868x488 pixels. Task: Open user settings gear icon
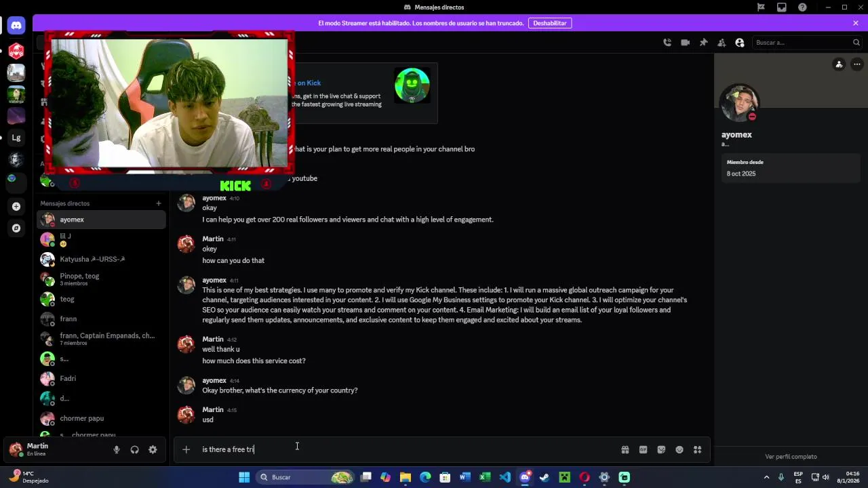pos(153,449)
